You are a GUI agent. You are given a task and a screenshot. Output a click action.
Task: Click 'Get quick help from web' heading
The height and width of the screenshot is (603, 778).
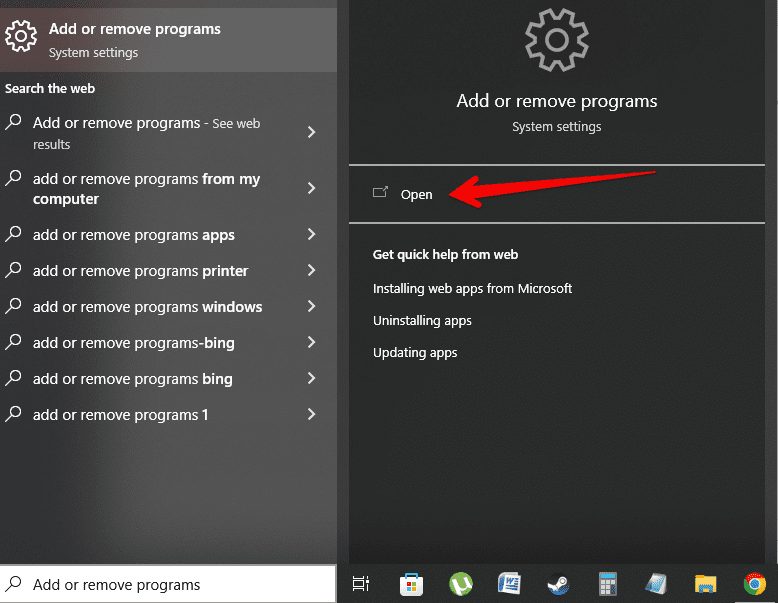pos(445,255)
